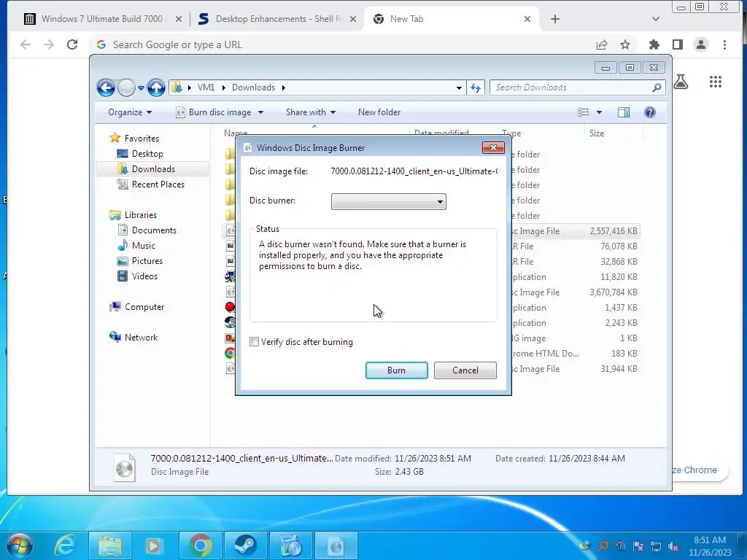
Task: Click the Change your view icon
Action: [x=583, y=112]
